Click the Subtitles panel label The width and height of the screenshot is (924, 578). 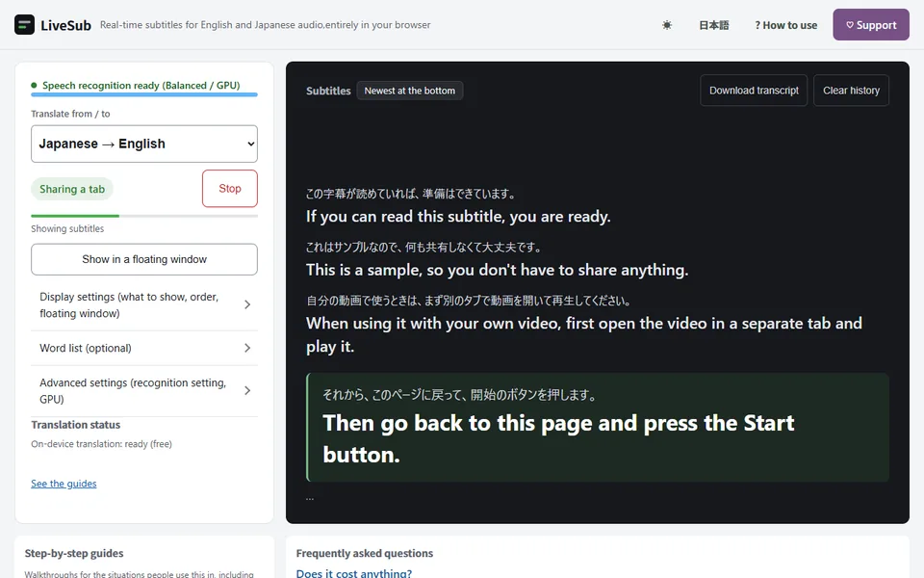[328, 91]
